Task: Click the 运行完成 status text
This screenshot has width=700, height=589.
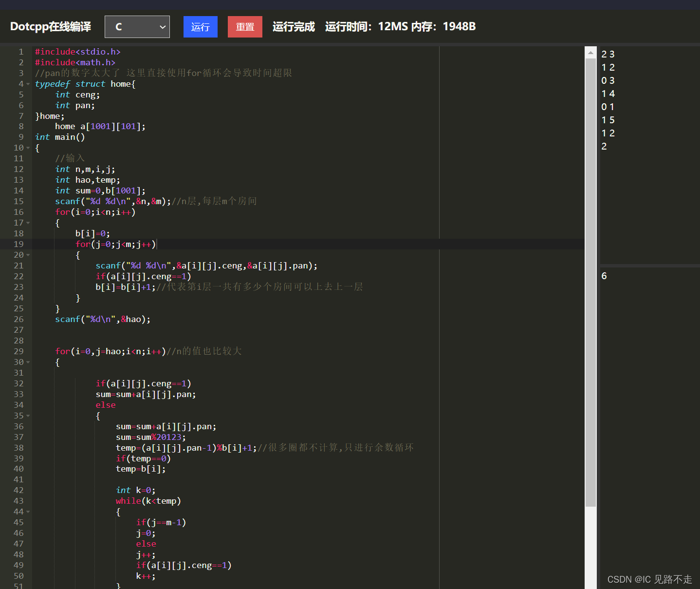Action: coord(293,26)
